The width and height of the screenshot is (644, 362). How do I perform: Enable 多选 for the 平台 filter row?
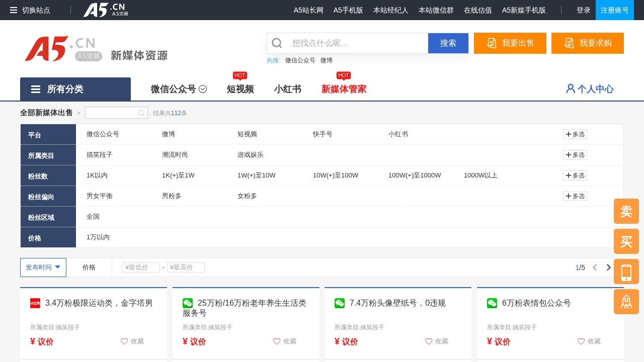coord(575,134)
